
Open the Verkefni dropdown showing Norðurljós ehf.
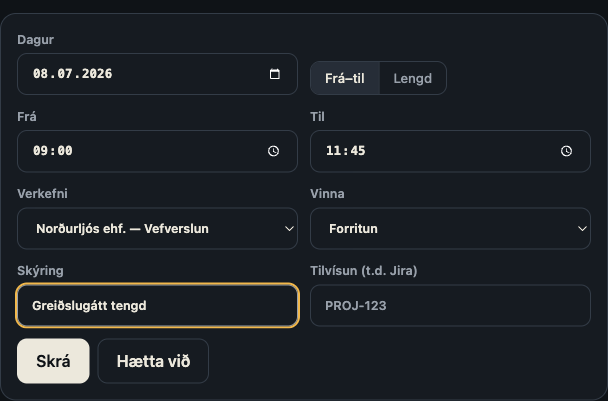(x=157, y=228)
